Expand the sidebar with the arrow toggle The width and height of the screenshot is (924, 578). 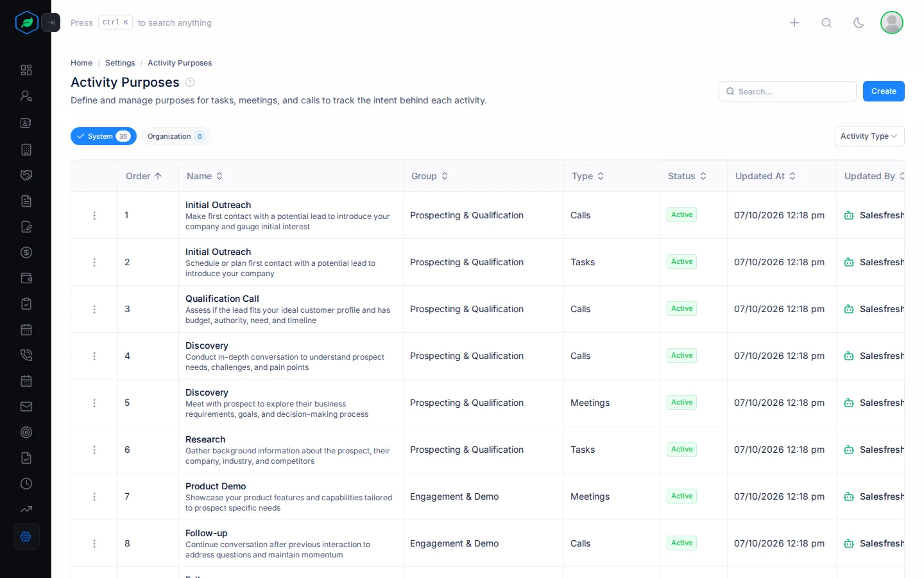pyautogui.click(x=51, y=22)
